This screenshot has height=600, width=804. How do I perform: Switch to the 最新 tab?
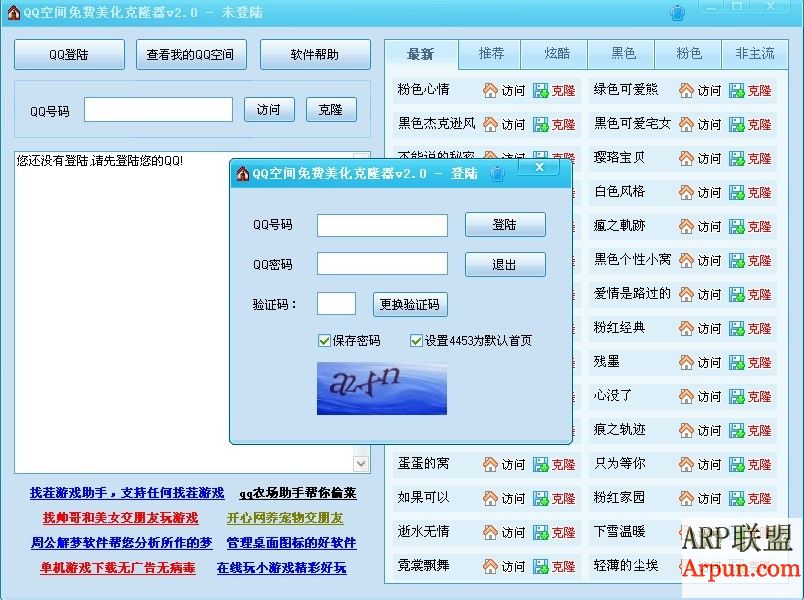[x=421, y=54]
